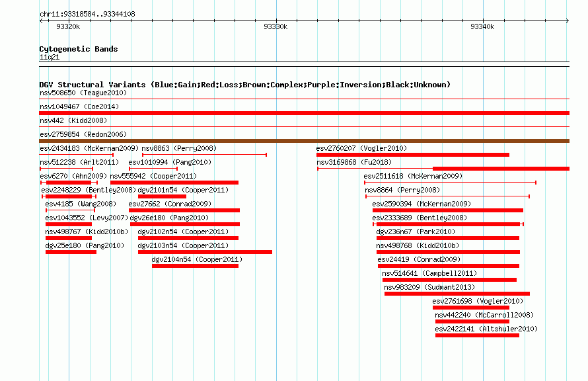Click the red bar under esv2422141

(478, 335)
